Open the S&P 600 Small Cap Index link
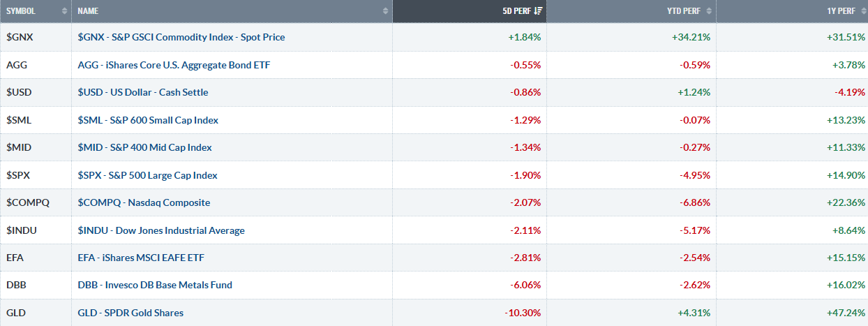The height and width of the screenshot is (326, 868). (x=148, y=120)
